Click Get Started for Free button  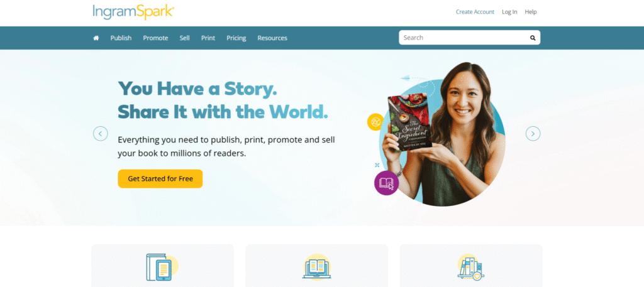(160, 179)
